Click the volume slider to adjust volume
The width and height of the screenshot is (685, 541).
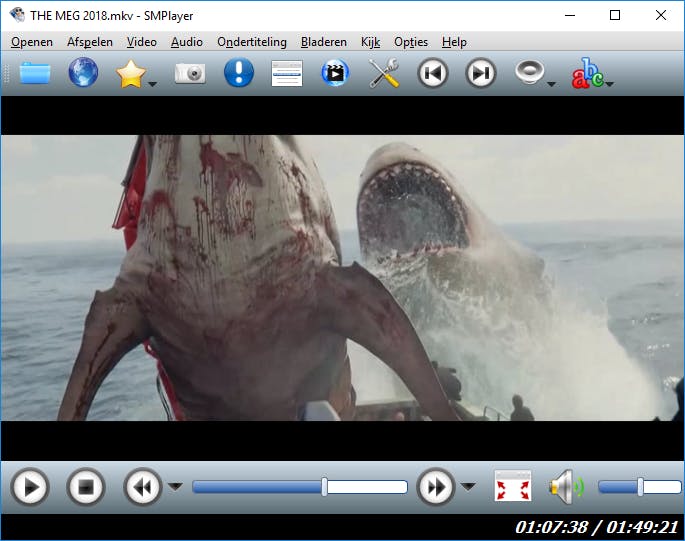[640, 487]
